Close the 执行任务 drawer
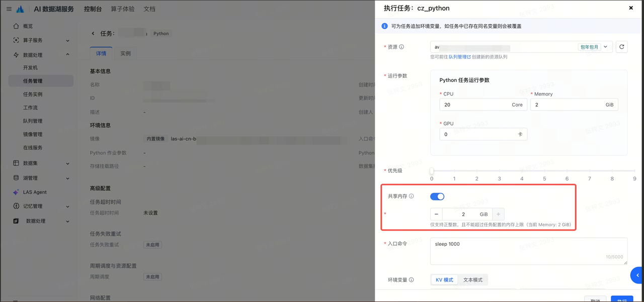 click(631, 8)
